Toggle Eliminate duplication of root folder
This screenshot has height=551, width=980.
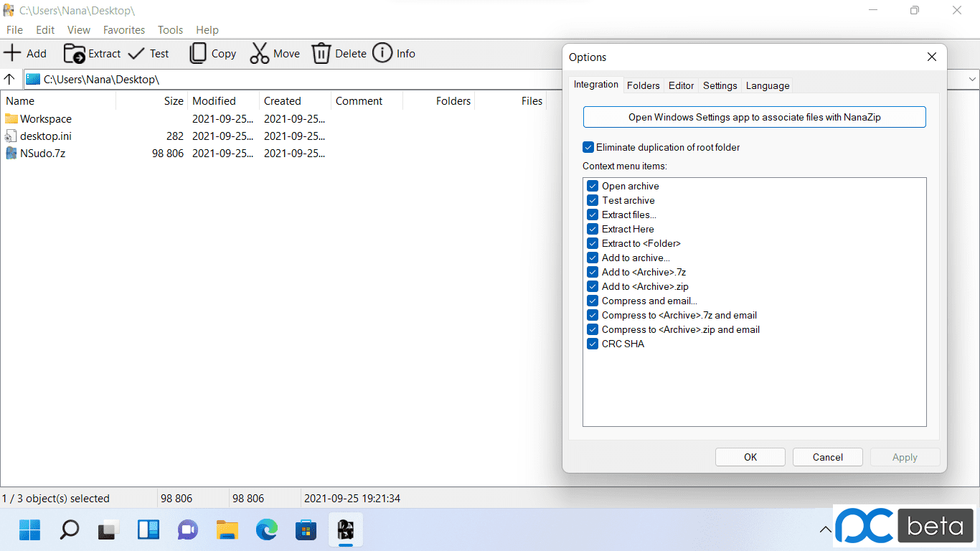coord(588,147)
